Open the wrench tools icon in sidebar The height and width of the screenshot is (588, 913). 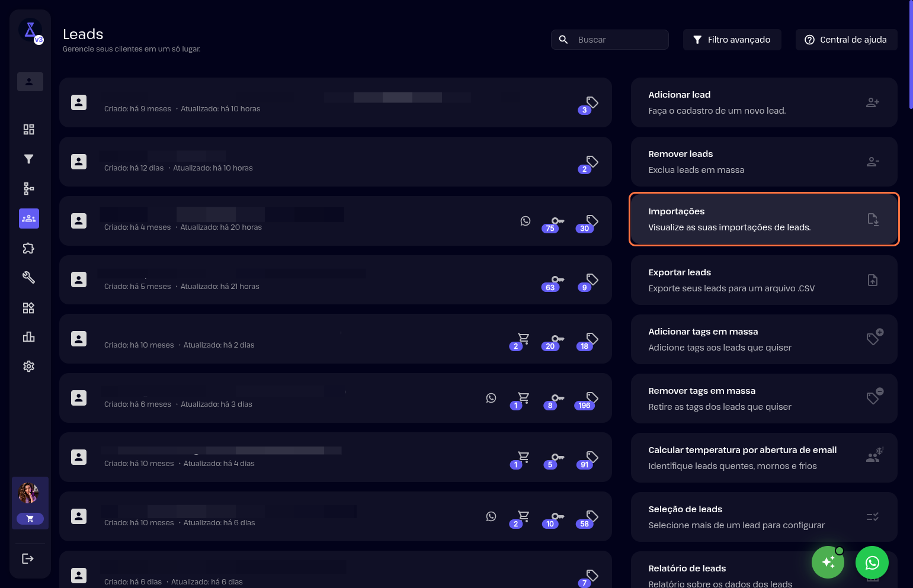[x=28, y=278]
